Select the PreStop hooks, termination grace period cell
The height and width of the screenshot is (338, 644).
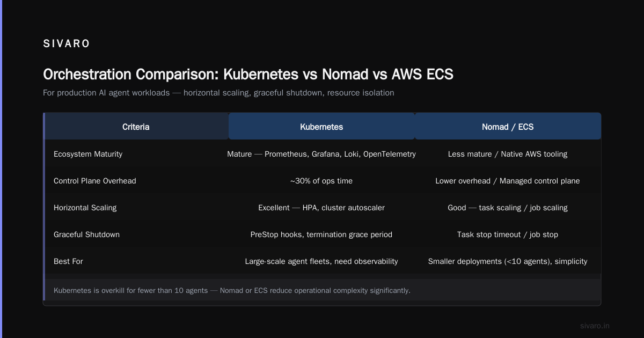(x=321, y=234)
